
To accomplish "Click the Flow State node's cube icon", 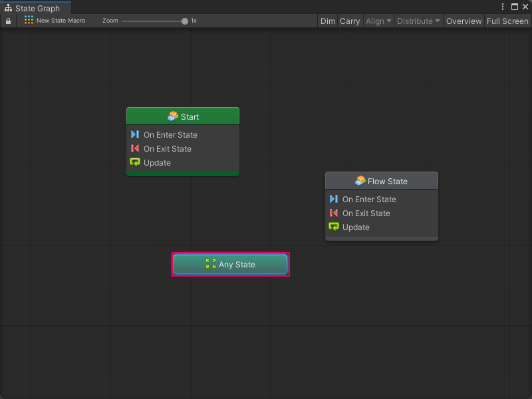I will coord(360,181).
